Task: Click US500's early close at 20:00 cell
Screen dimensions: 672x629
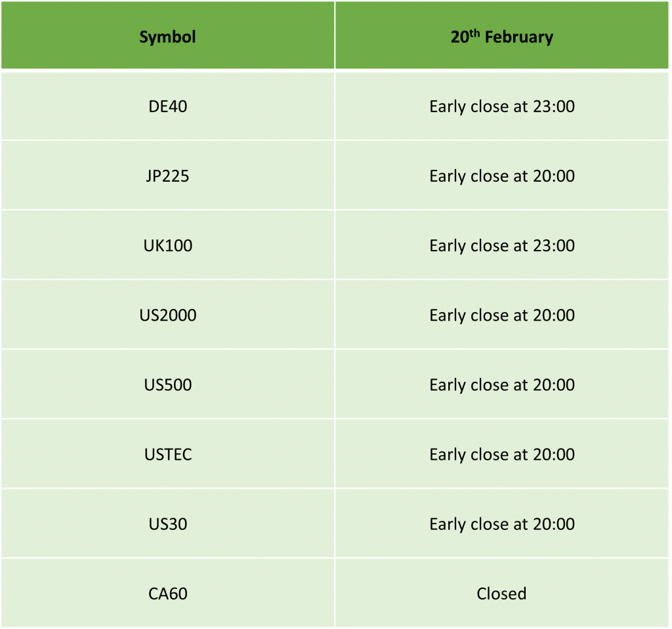Action: 501,384
